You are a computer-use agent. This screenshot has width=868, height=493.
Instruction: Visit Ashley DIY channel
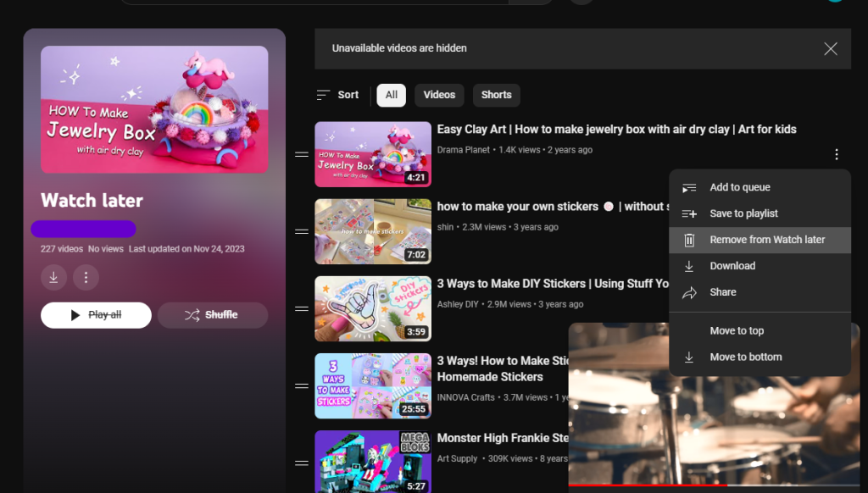pos(458,304)
